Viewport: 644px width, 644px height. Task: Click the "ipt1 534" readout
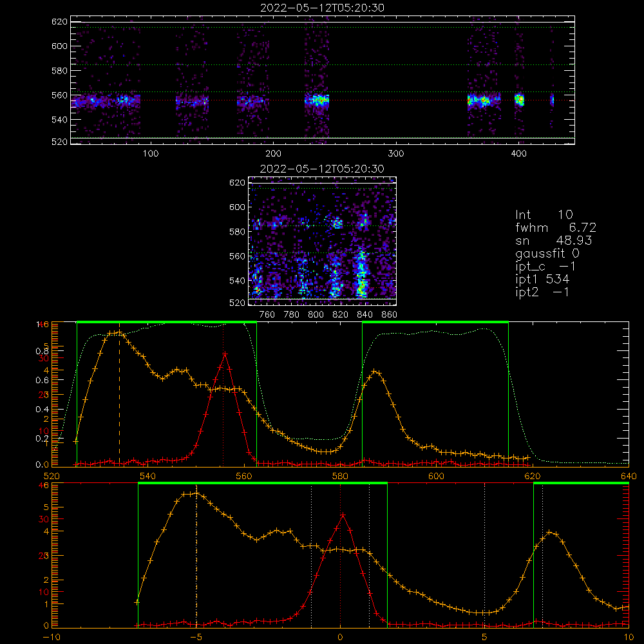tap(542, 279)
